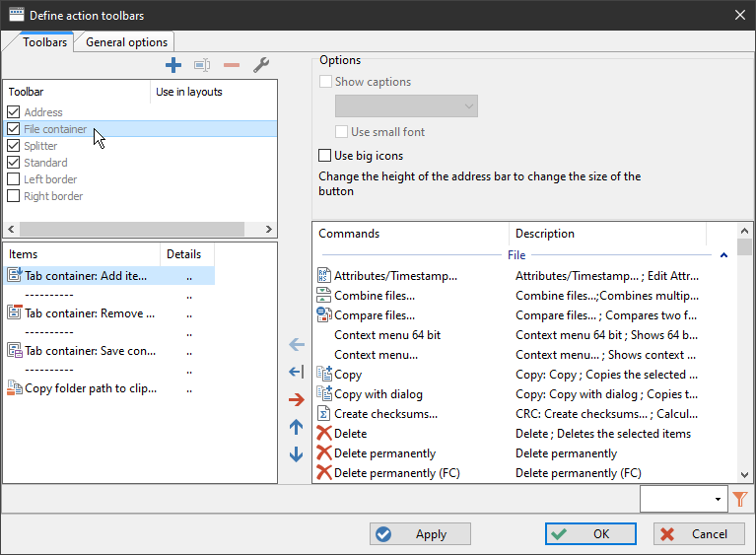
Task: Select the Copy folder path to clipboard item
Action: point(90,388)
